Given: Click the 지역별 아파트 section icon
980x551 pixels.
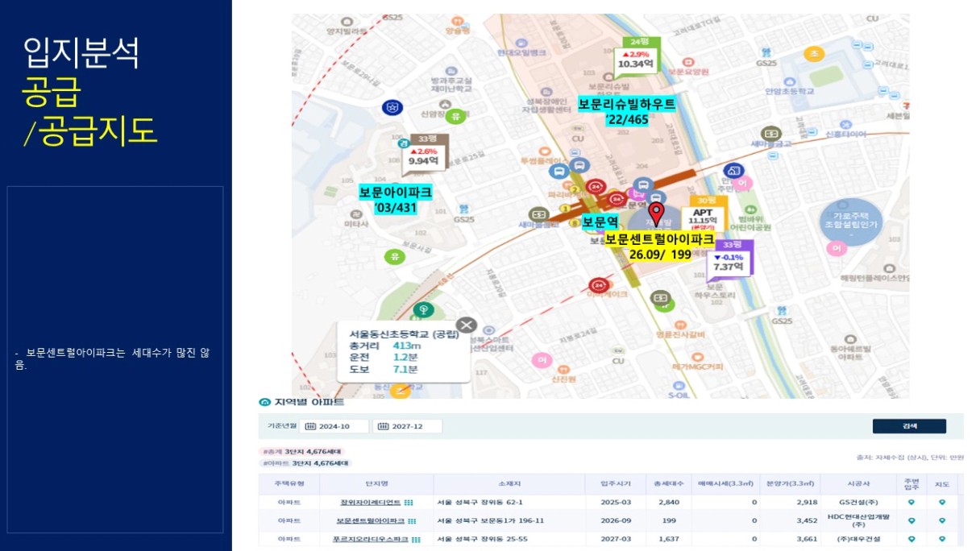Looking at the screenshot, I should (264, 401).
